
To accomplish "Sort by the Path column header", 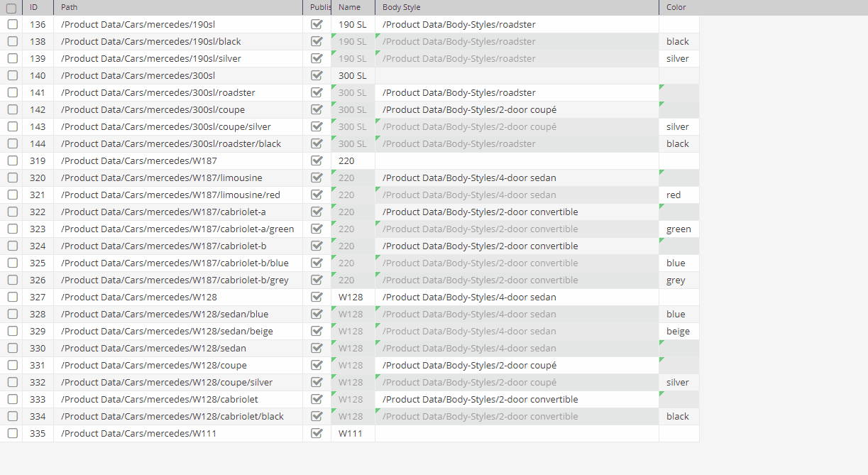I will (x=69, y=7).
